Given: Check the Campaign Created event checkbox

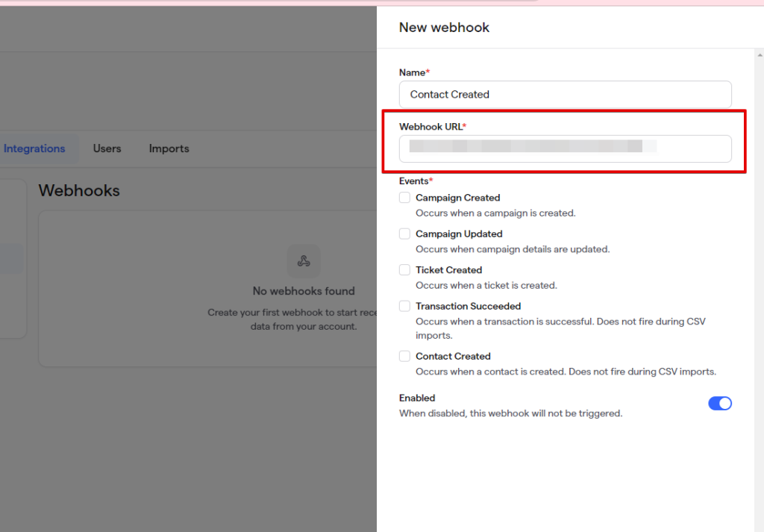Looking at the screenshot, I should click(x=404, y=198).
